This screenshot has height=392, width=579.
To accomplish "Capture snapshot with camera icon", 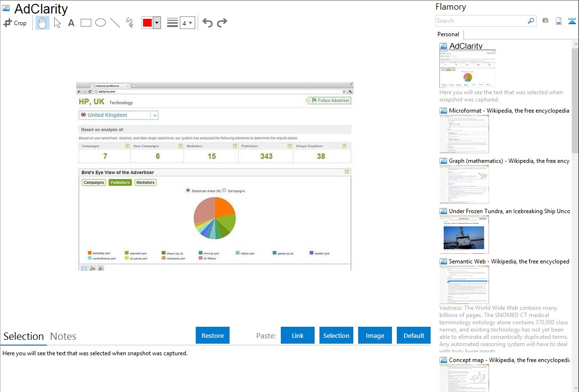I will pyautogui.click(x=545, y=21).
